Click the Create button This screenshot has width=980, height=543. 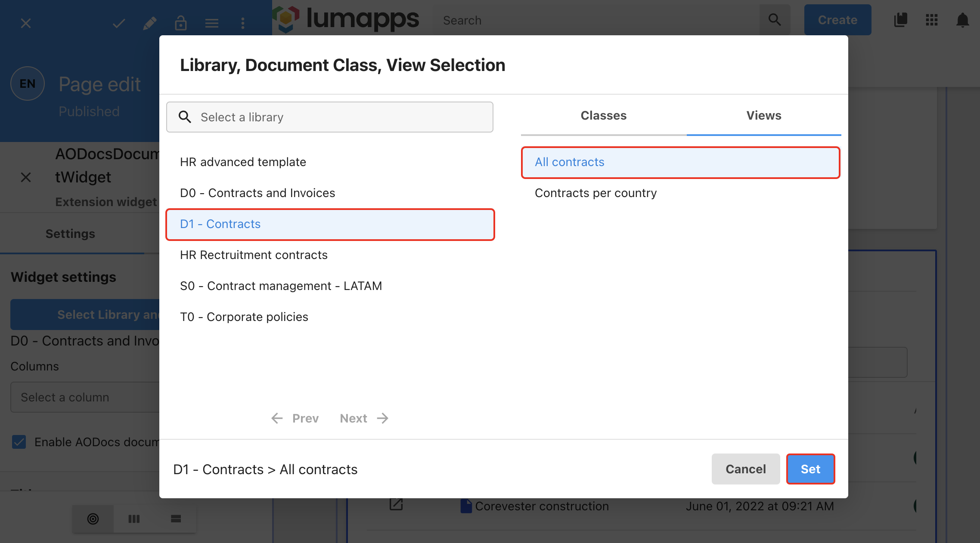tap(837, 20)
